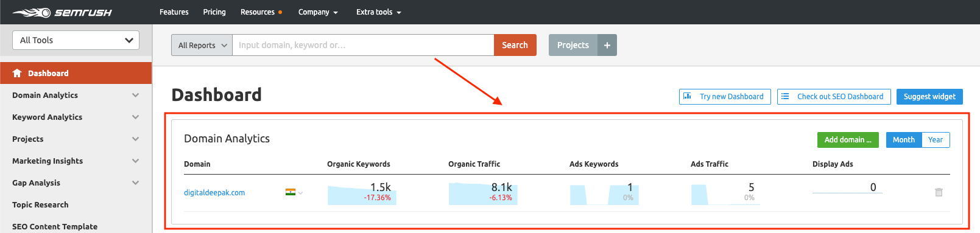
Task: Click the Domain column header
Action: tap(197, 164)
